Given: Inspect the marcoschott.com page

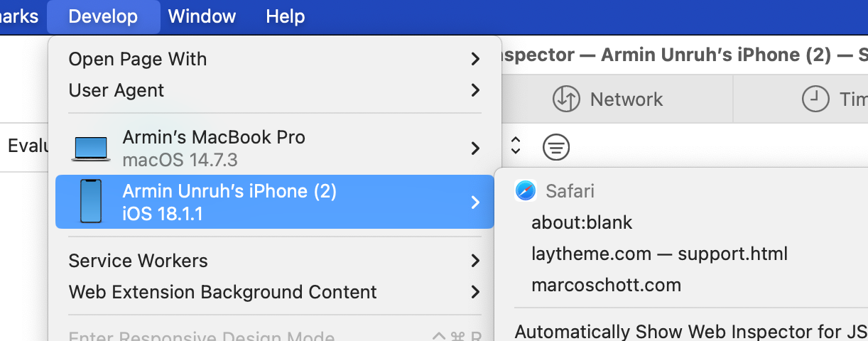Looking at the screenshot, I should pos(606,285).
